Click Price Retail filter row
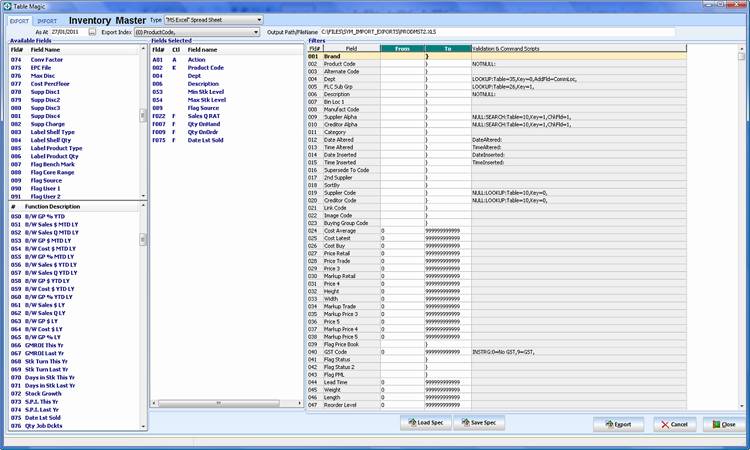750x450 pixels. 496,253
